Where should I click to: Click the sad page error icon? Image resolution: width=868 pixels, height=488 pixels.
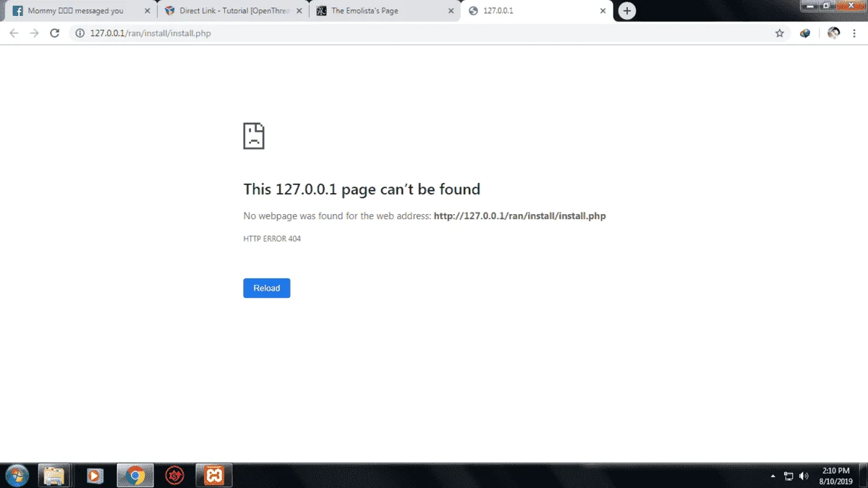coord(254,135)
